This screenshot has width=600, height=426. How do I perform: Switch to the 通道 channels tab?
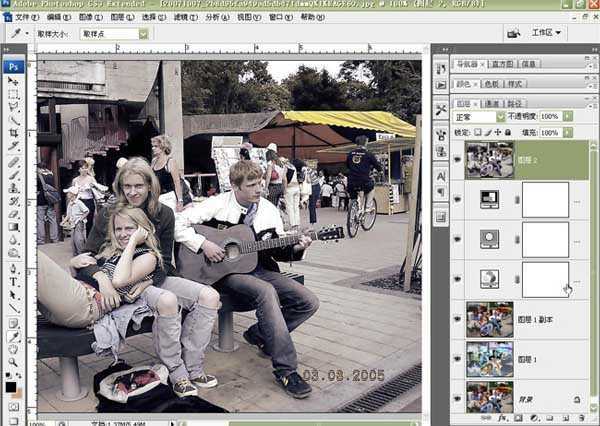click(491, 102)
